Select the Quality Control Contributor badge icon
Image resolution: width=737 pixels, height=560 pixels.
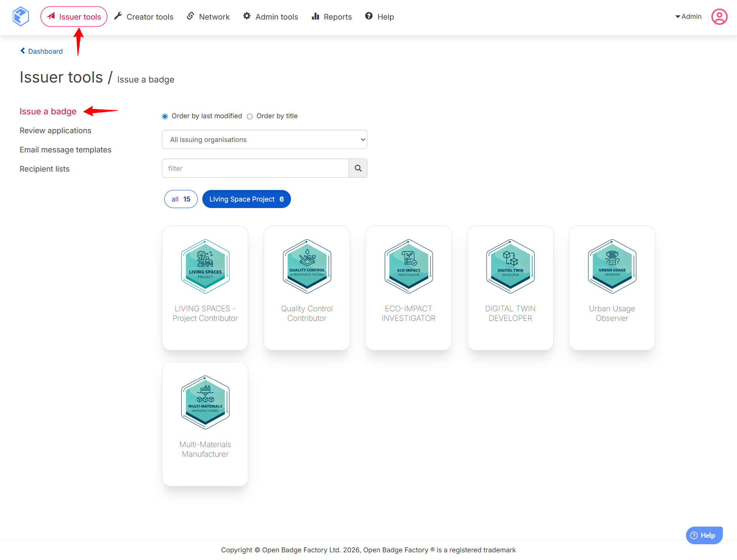(x=307, y=266)
